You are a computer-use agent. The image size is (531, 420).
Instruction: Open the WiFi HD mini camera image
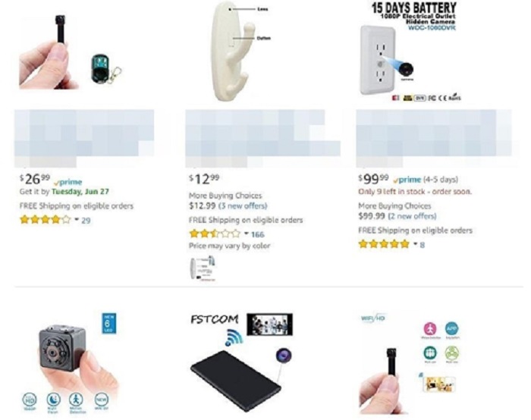[410, 364]
